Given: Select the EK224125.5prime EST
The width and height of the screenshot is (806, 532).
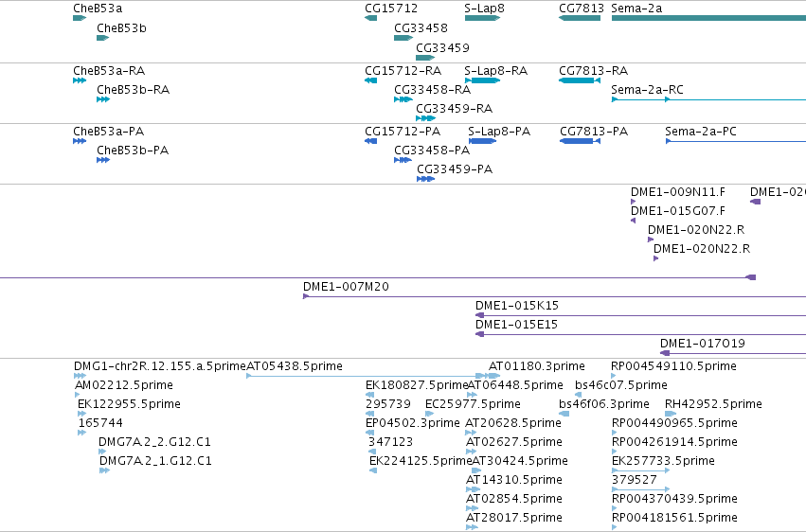Looking at the screenshot, I should 373,470.
